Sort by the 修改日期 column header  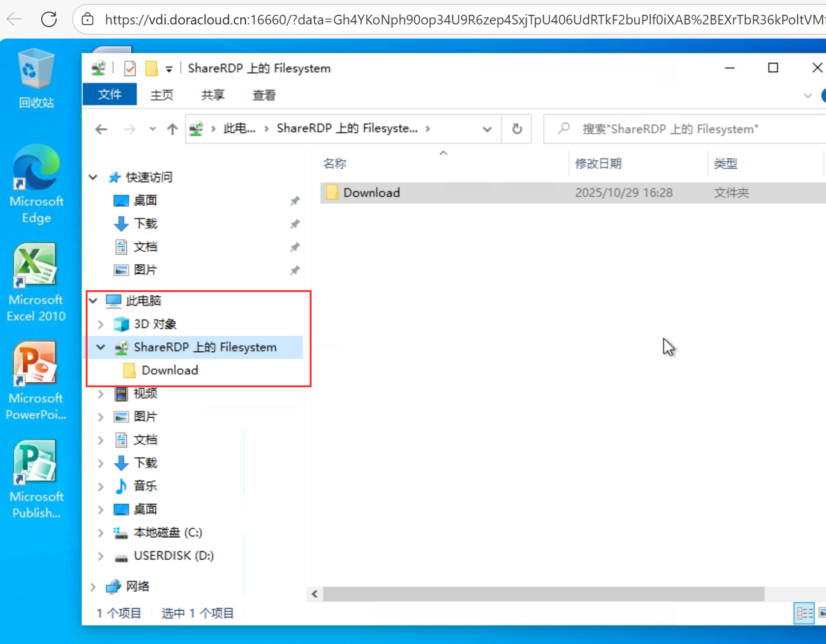pyautogui.click(x=599, y=164)
